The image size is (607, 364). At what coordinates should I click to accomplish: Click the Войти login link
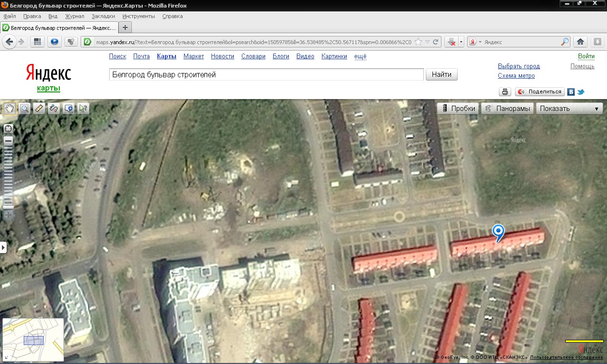pyautogui.click(x=586, y=56)
